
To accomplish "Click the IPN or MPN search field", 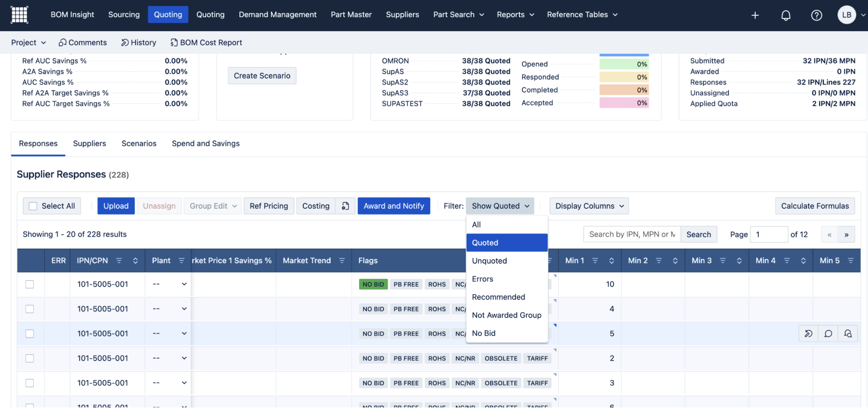I will click(x=632, y=234).
